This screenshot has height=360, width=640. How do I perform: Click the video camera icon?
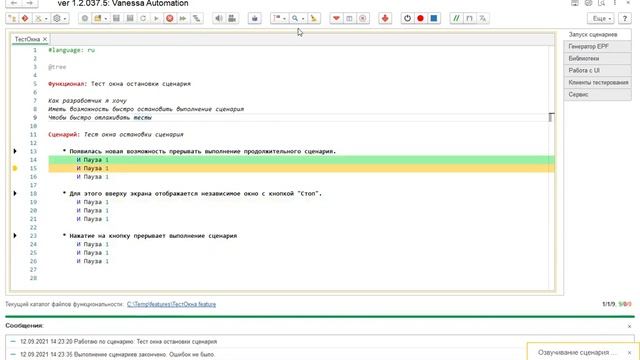point(232,18)
